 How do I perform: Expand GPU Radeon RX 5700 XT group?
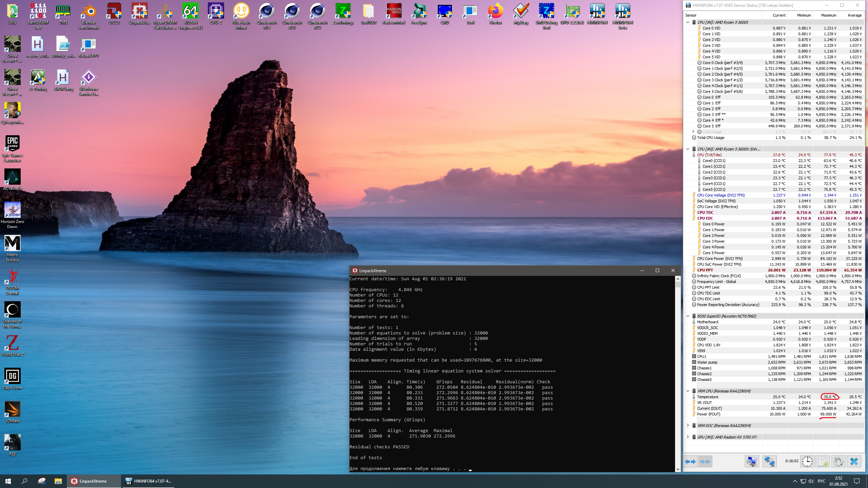click(x=688, y=437)
